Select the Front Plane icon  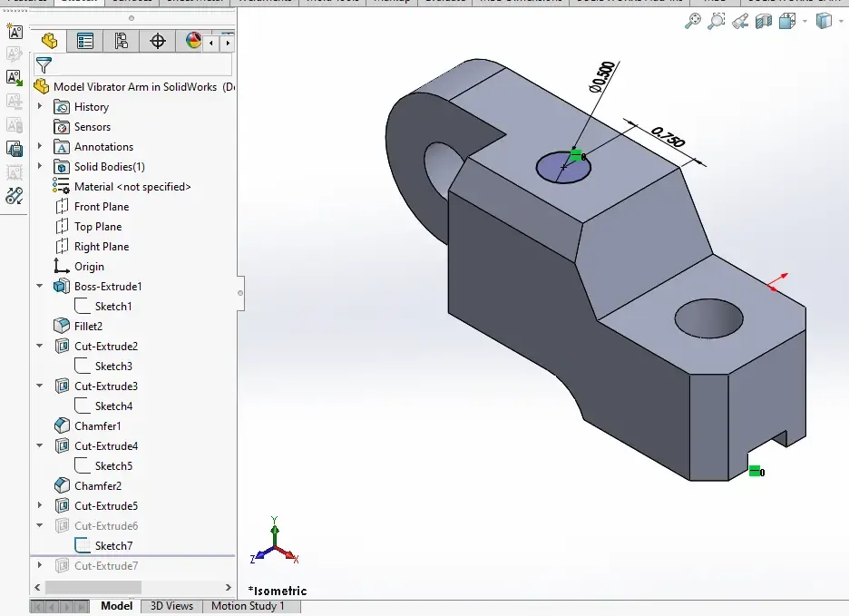click(62, 207)
